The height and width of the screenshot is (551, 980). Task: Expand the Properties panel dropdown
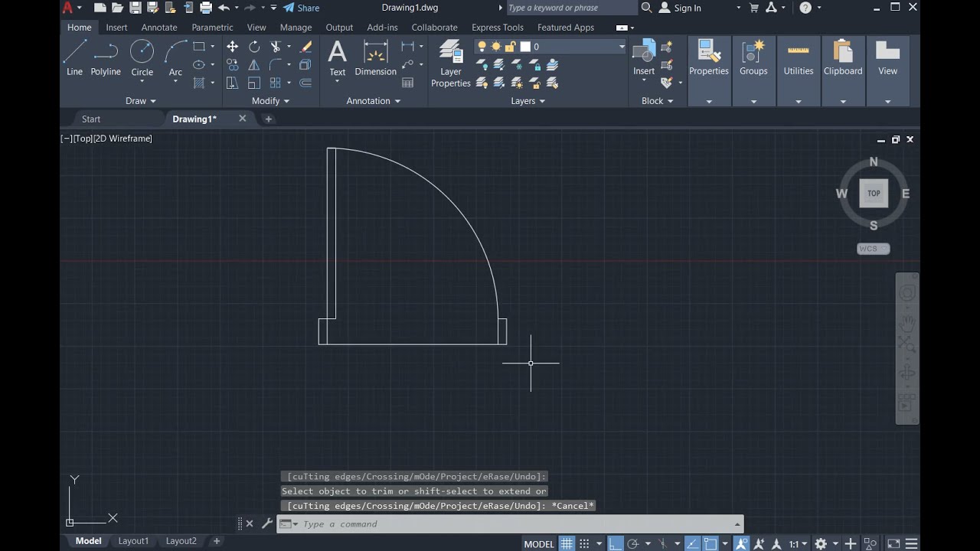pyautogui.click(x=709, y=101)
